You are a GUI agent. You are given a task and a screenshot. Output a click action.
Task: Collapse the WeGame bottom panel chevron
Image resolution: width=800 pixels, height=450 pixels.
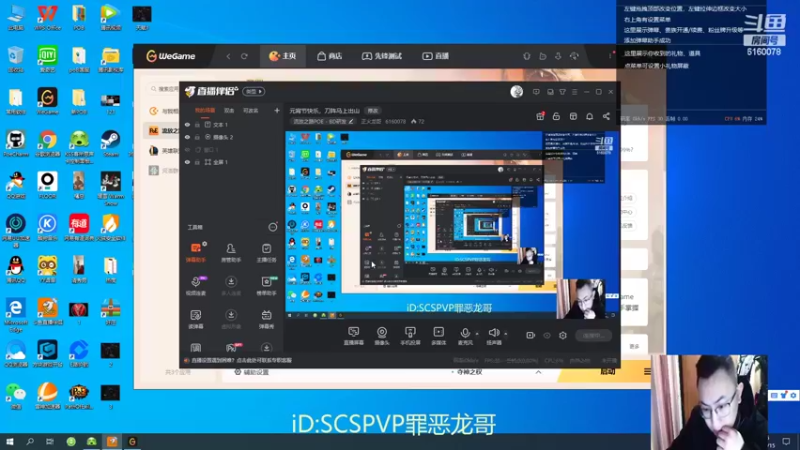[x=538, y=372]
